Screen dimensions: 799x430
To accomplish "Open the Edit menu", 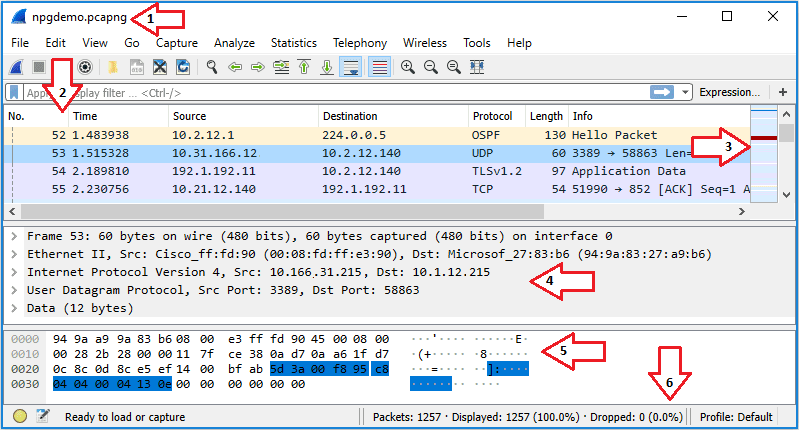I will [x=55, y=43].
